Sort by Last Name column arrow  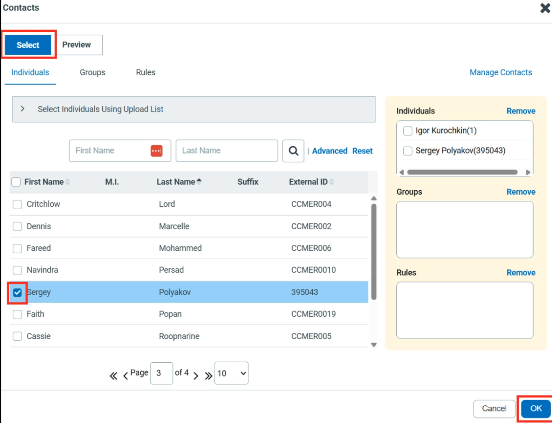pos(199,182)
